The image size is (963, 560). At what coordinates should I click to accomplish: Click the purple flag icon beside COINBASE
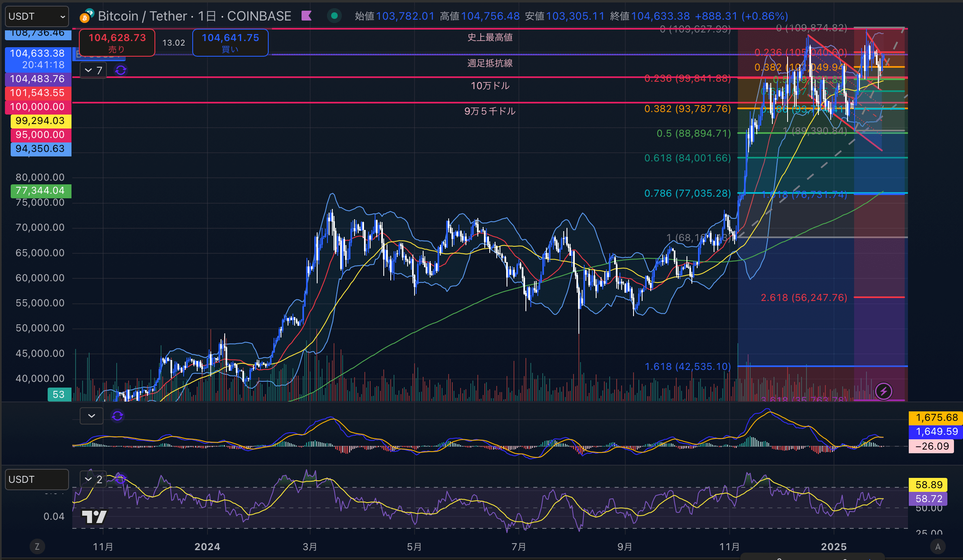coord(306,16)
